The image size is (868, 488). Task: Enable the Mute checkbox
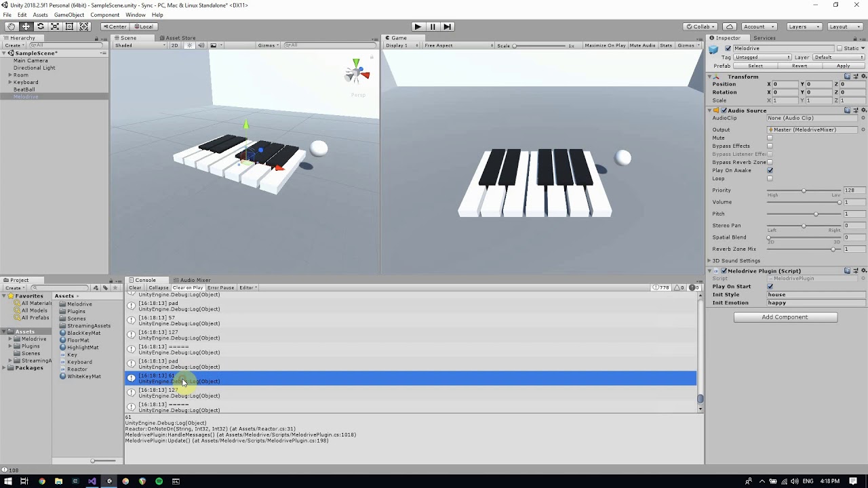[x=770, y=138]
